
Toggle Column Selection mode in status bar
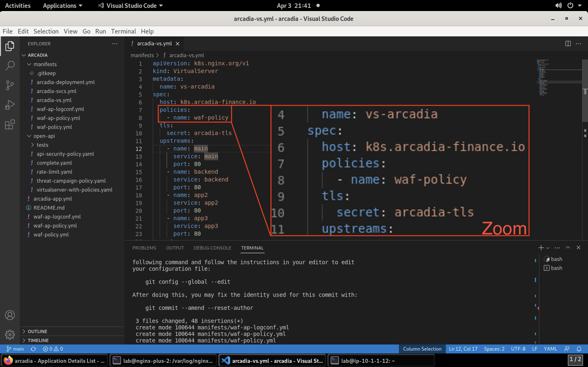422,349
